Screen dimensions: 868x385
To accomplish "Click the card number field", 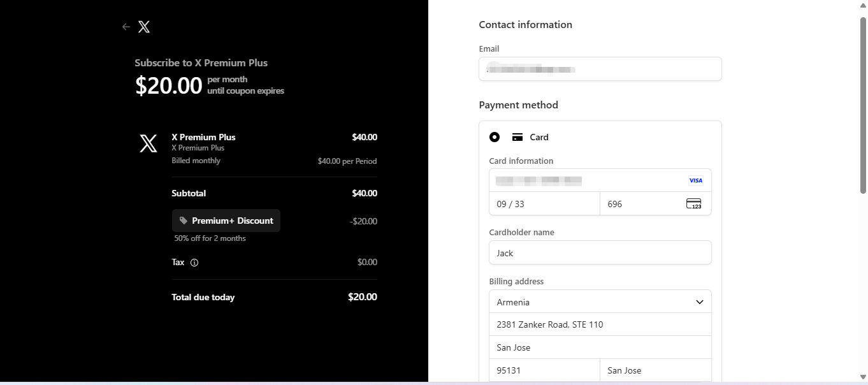I will [600, 180].
